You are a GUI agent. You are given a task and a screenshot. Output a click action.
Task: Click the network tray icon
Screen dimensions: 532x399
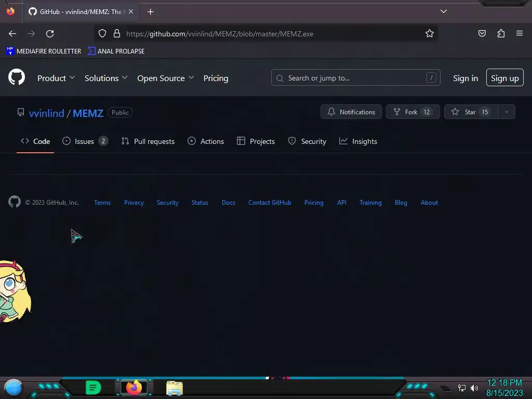[x=462, y=388]
